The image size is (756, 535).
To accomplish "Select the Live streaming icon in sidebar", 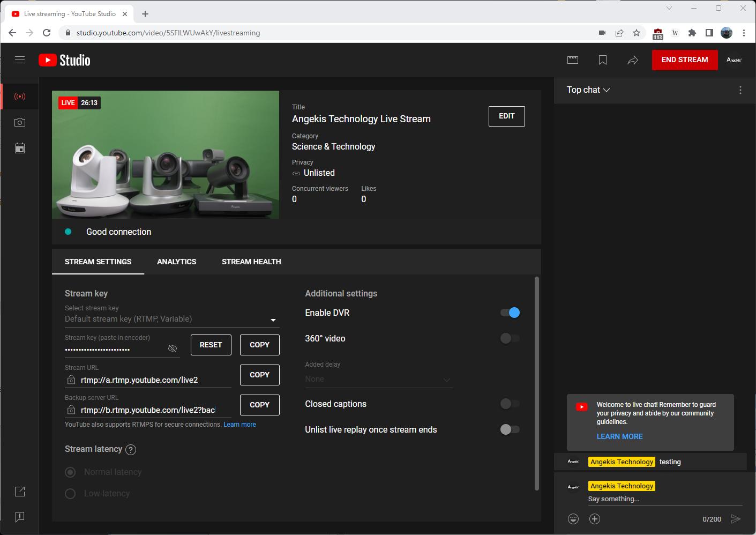I will (x=20, y=96).
